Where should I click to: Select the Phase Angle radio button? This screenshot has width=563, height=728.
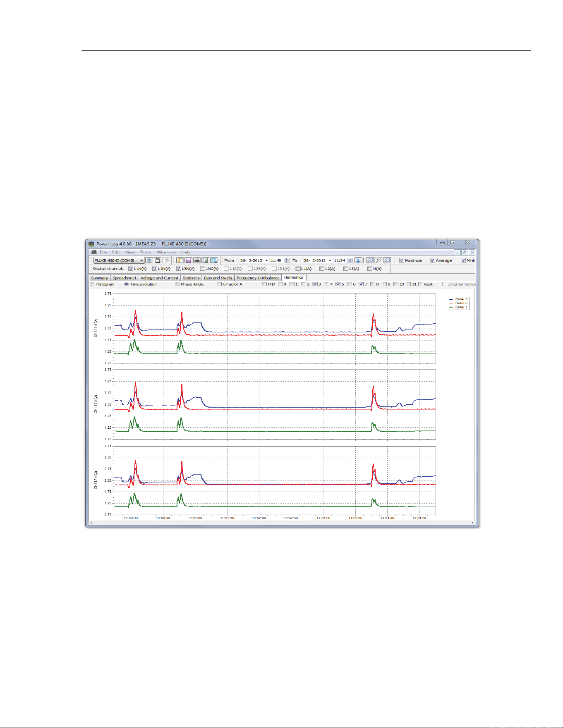[177, 284]
